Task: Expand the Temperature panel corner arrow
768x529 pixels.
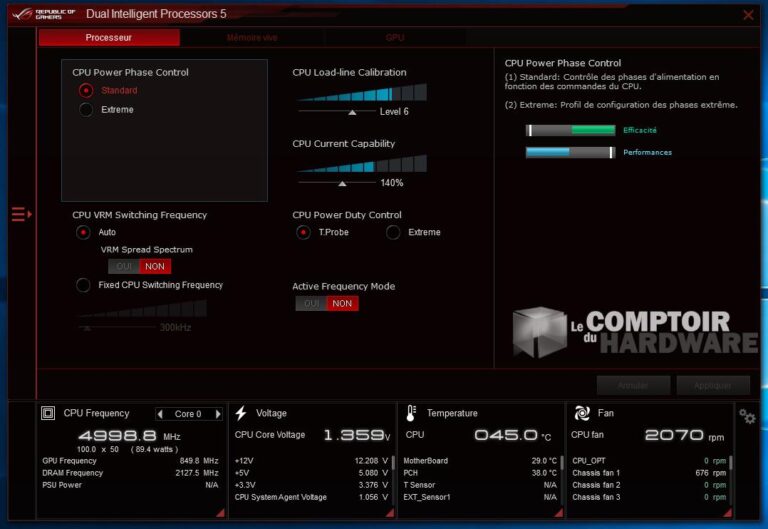Action: click(559, 513)
